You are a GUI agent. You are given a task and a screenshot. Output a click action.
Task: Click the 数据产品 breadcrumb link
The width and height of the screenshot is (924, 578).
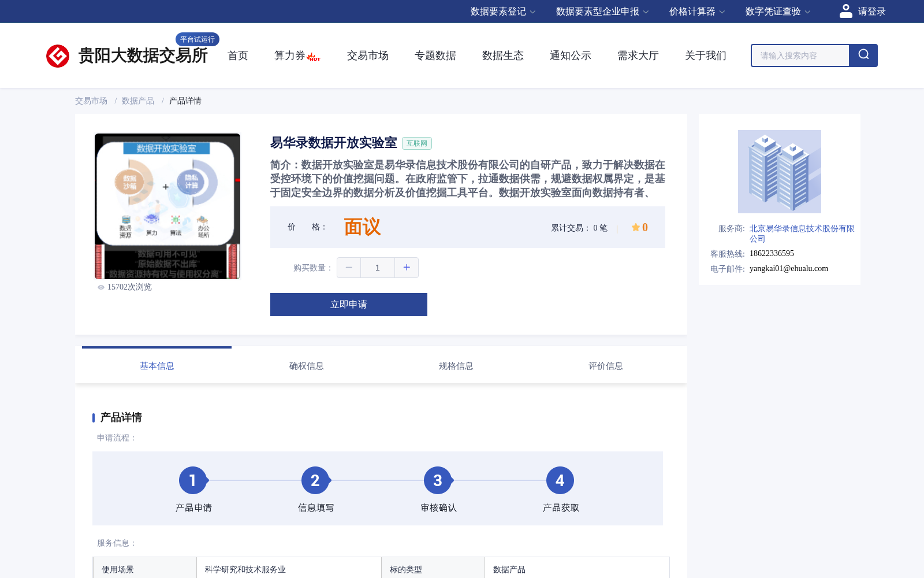click(x=138, y=101)
